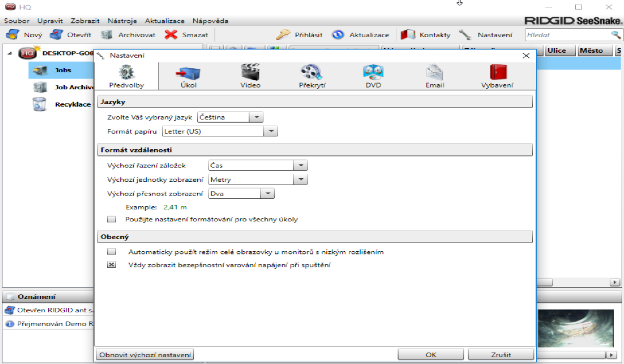624x364 pixels.
Task: Open the Soubor menu
Action: 17,21
